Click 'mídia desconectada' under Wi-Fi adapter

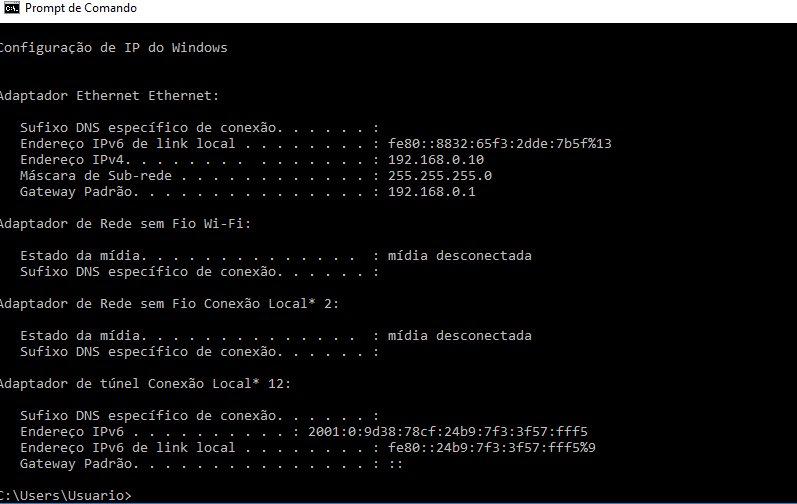point(459,256)
